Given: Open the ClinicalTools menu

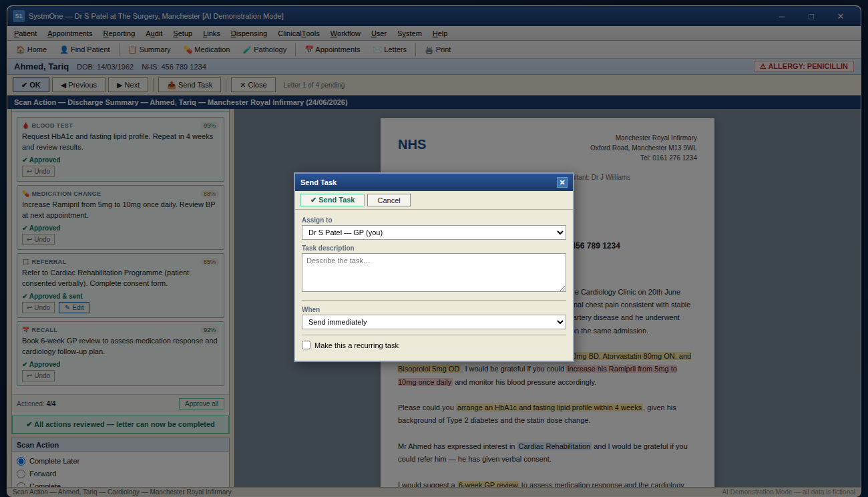Looking at the screenshot, I should click(298, 33).
